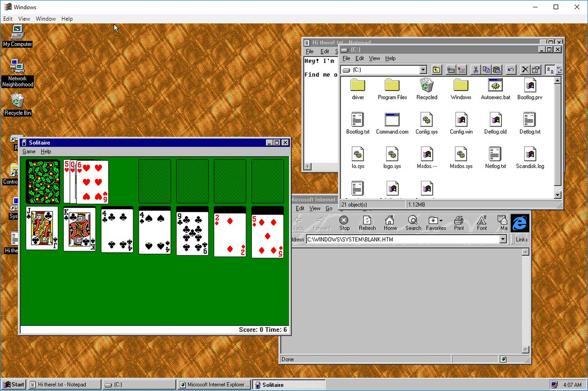
Task: Click Internet Explorer scrollbar down arrow
Action: tap(525, 350)
